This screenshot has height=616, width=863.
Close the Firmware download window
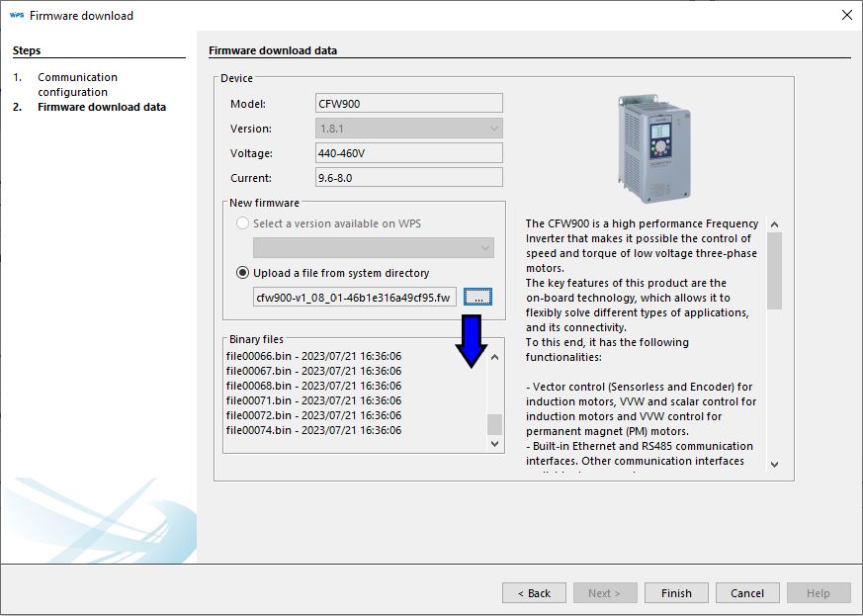click(x=846, y=15)
